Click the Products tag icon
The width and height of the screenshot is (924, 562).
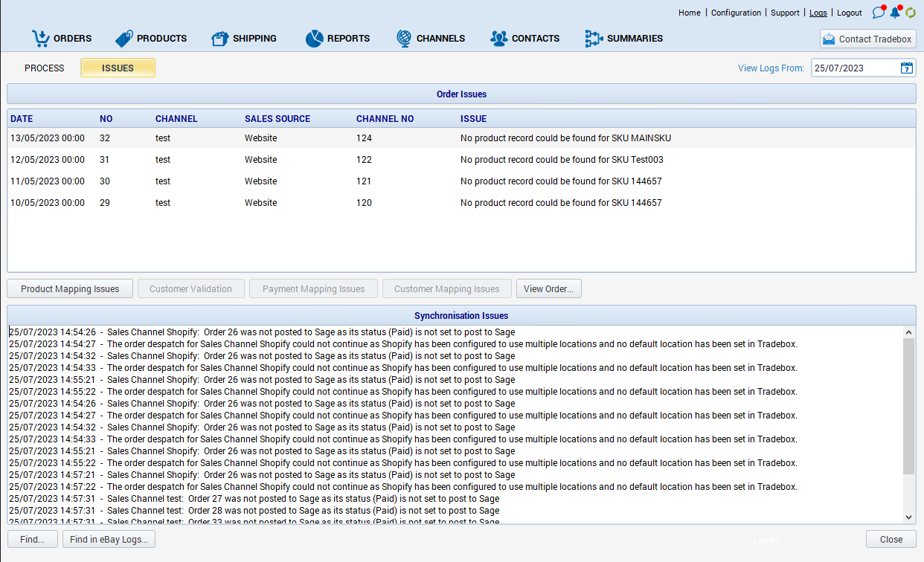[x=123, y=39]
